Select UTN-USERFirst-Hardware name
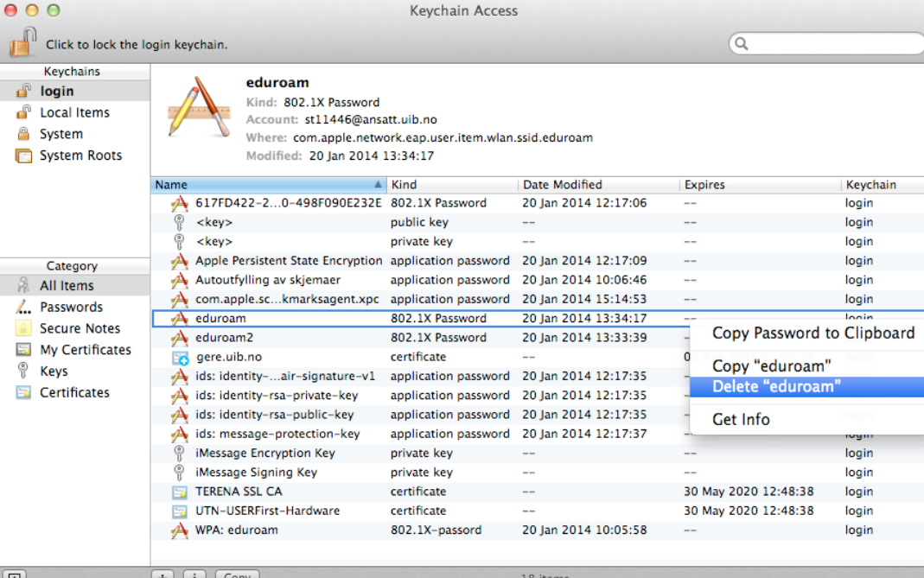 click(268, 511)
